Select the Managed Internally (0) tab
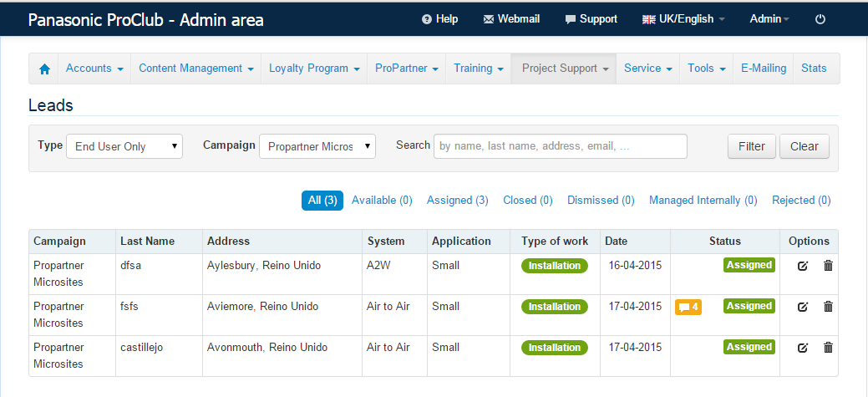Image resolution: width=868 pixels, height=397 pixels. 703,201
